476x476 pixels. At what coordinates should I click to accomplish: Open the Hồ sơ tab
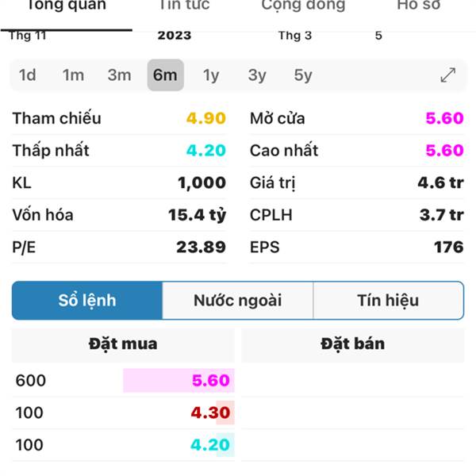(419, 6)
